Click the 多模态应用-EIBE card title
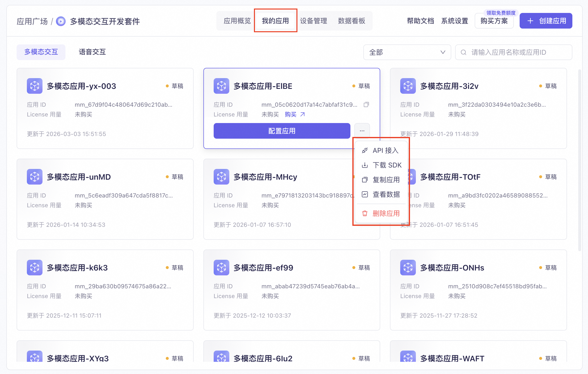Screen dimensions: 588x374 [x=263, y=86]
